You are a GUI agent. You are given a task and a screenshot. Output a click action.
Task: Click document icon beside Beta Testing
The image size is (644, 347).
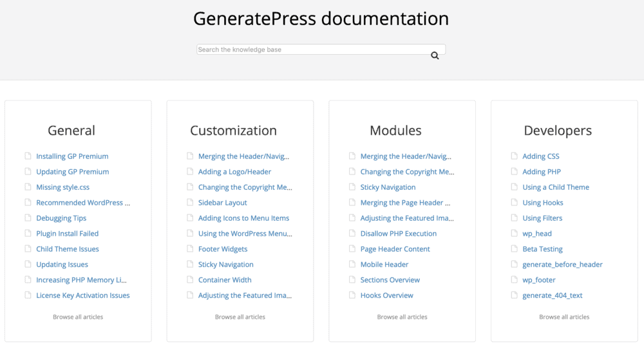coord(514,249)
